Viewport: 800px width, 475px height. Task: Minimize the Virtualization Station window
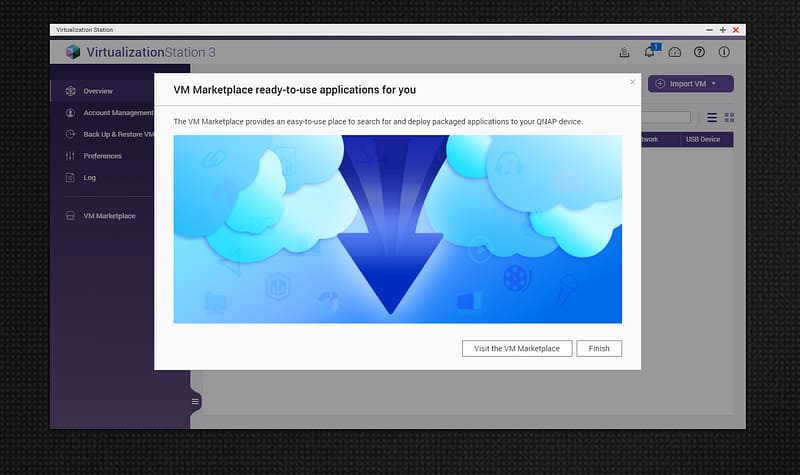click(709, 30)
